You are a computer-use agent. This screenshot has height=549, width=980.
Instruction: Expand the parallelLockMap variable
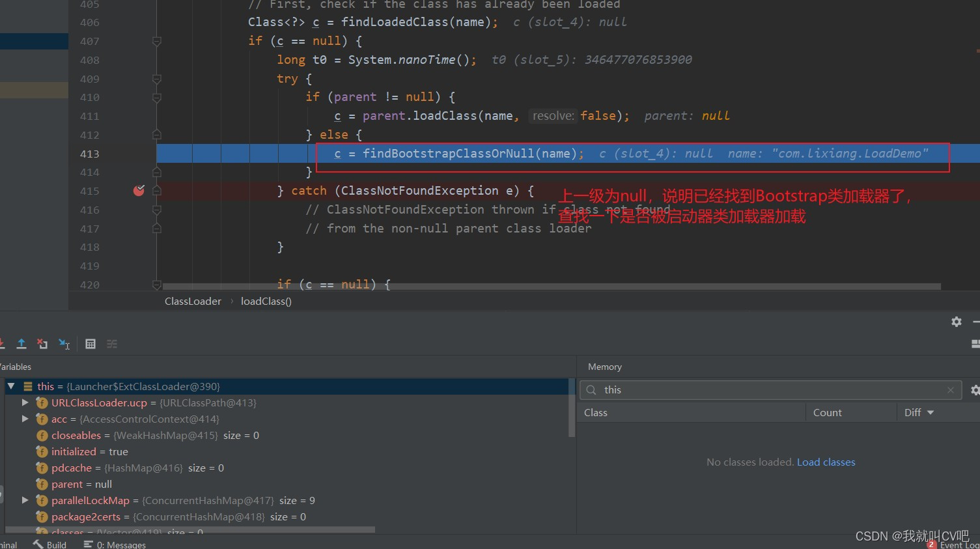pos(25,500)
